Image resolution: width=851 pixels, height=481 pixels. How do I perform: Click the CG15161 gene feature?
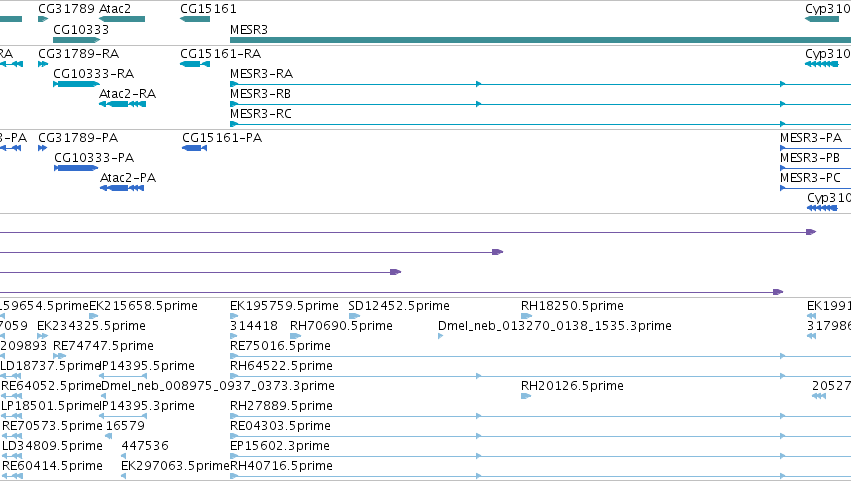195,20
